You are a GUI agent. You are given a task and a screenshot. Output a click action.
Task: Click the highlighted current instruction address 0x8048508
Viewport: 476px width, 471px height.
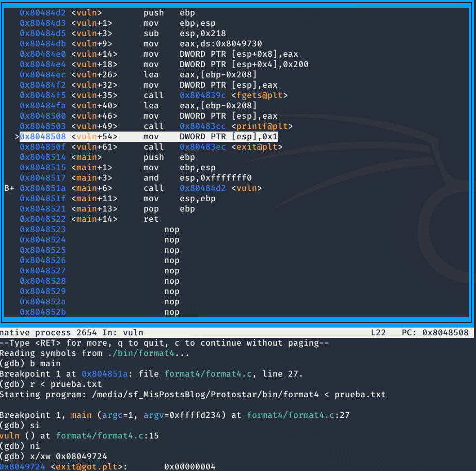coord(42,137)
